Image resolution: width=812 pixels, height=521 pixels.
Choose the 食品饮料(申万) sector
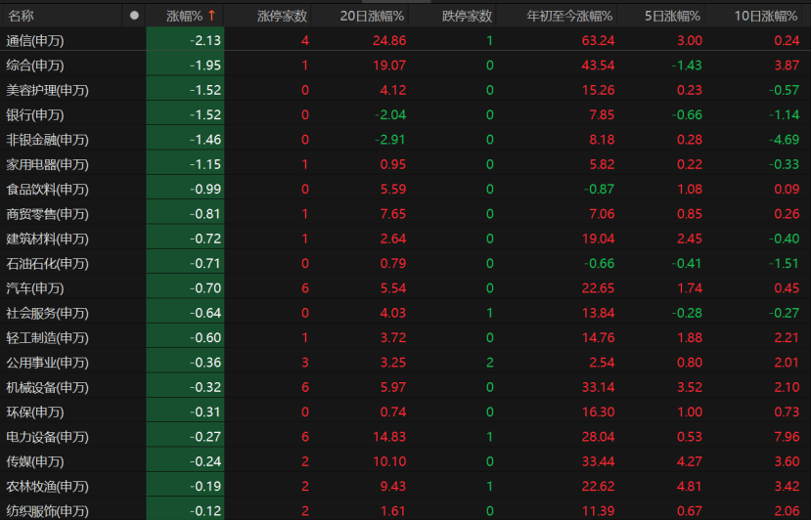pyautogui.click(x=47, y=190)
